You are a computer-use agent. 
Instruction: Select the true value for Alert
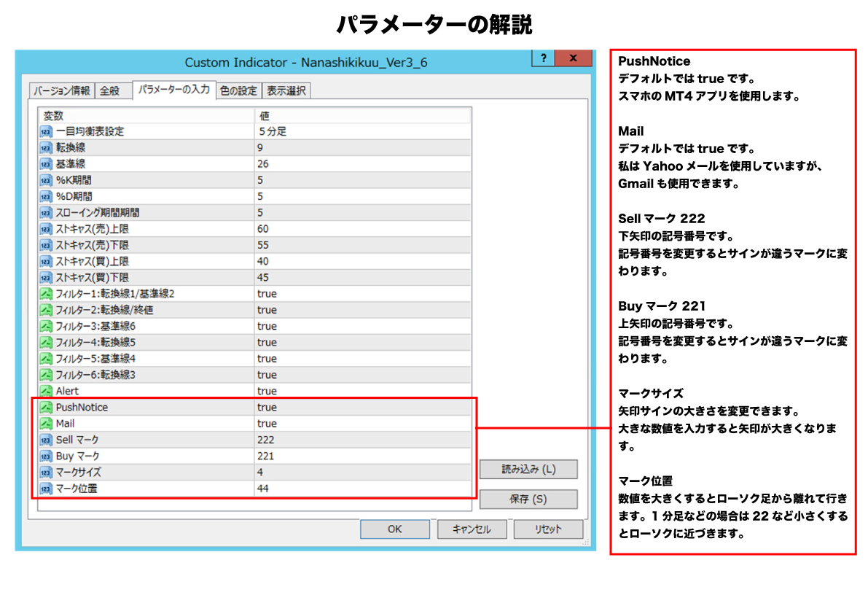point(267,391)
